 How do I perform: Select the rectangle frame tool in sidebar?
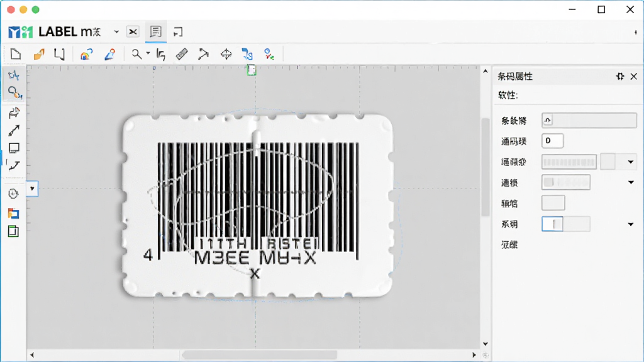pos(14,148)
